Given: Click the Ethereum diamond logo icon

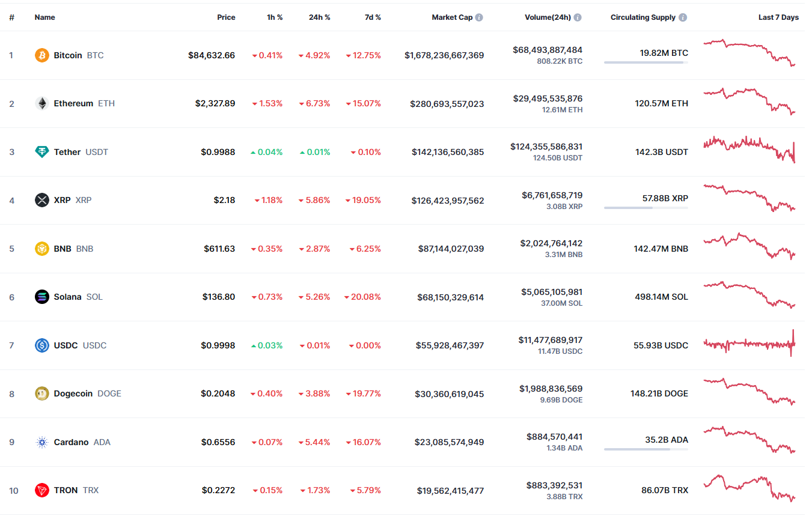Looking at the screenshot, I should 42,103.
